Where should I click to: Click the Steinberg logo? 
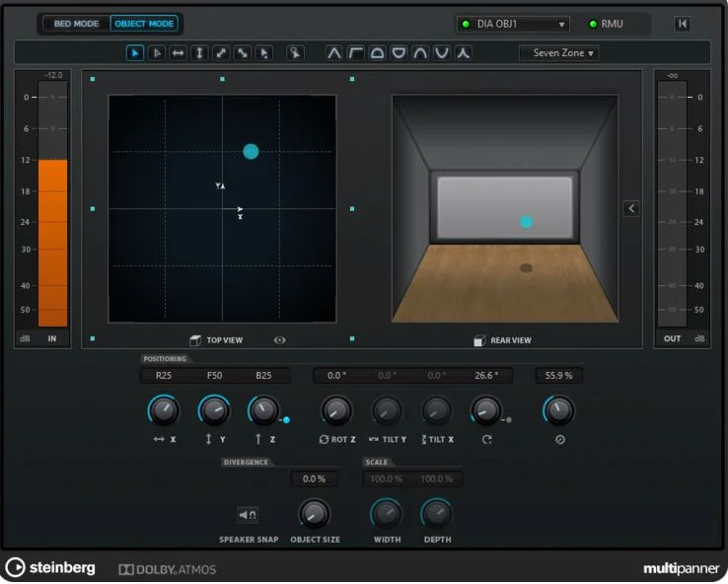pos(50,567)
